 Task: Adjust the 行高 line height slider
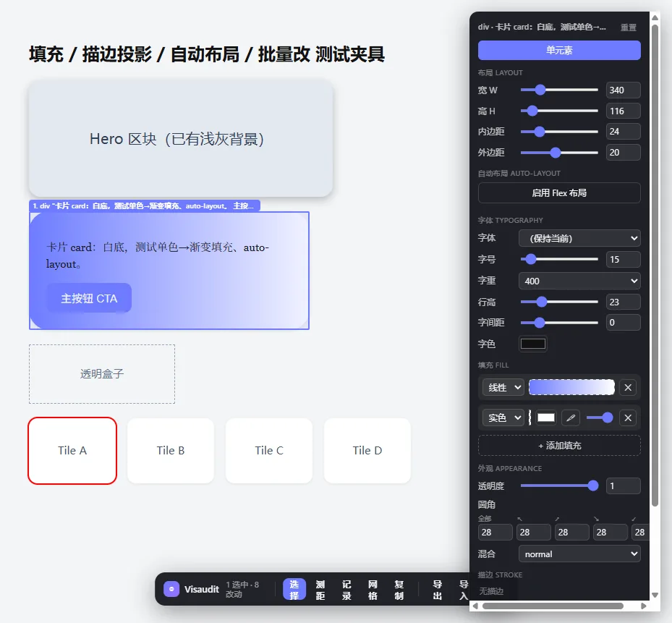coord(559,302)
